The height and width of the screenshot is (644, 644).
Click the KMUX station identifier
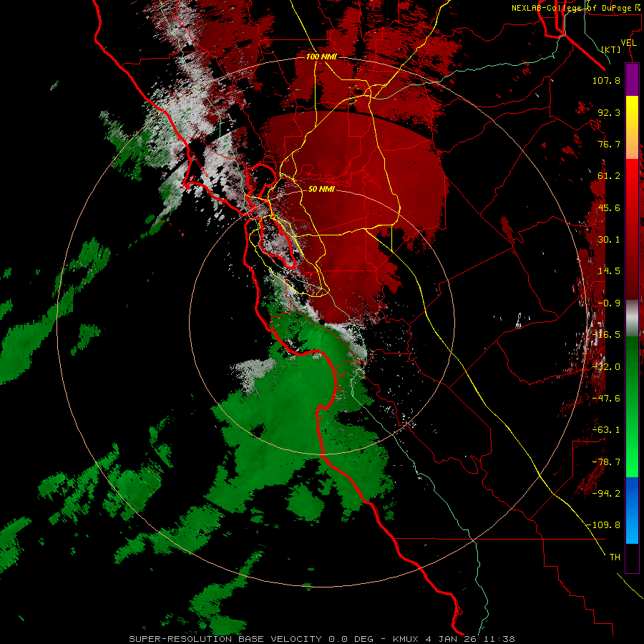click(x=406, y=639)
